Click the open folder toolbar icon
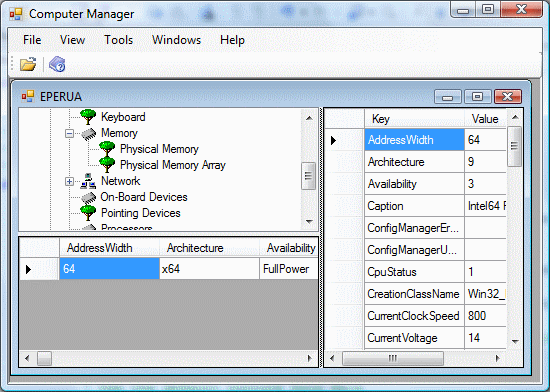 (x=28, y=65)
